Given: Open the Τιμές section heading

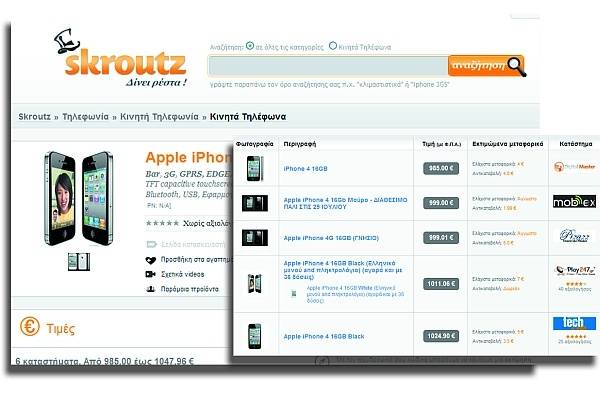Looking at the screenshot, I should tap(60, 328).
